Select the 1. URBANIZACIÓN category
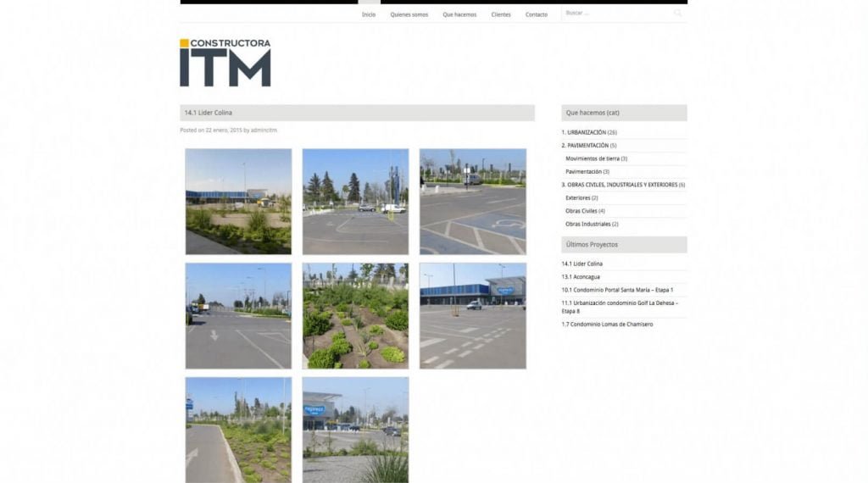This screenshot has width=868, height=483. [x=583, y=133]
